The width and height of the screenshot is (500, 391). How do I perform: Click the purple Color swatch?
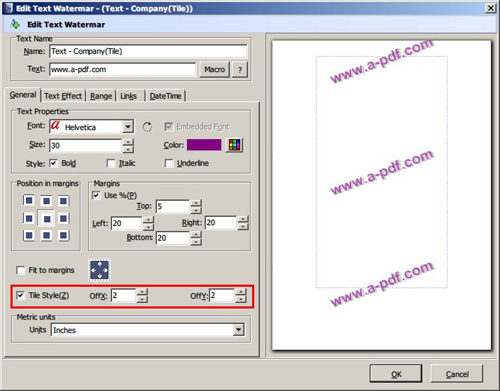point(204,145)
